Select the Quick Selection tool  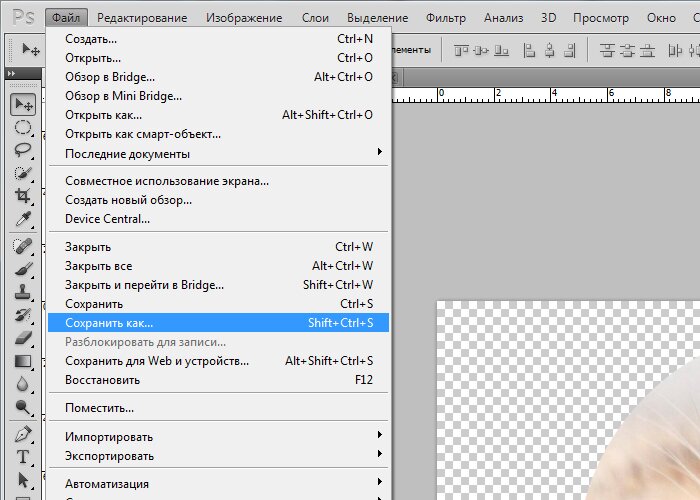[23, 173]
